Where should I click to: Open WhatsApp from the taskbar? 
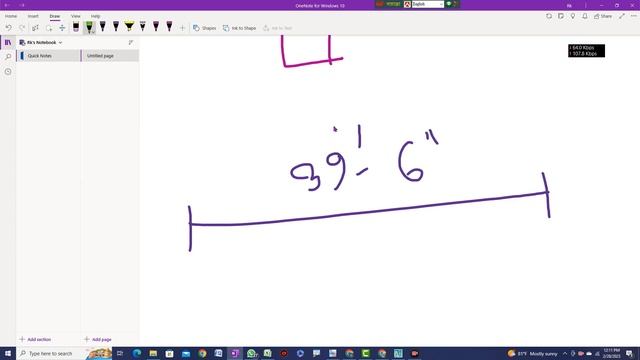point(251,353)
